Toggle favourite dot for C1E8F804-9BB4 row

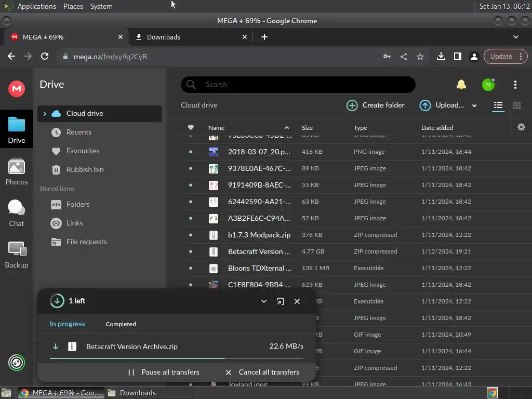click(x=190, y=285)
